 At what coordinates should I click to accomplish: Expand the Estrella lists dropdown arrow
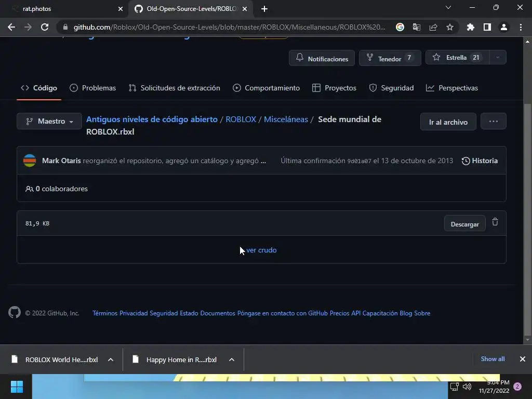point(498,57)
